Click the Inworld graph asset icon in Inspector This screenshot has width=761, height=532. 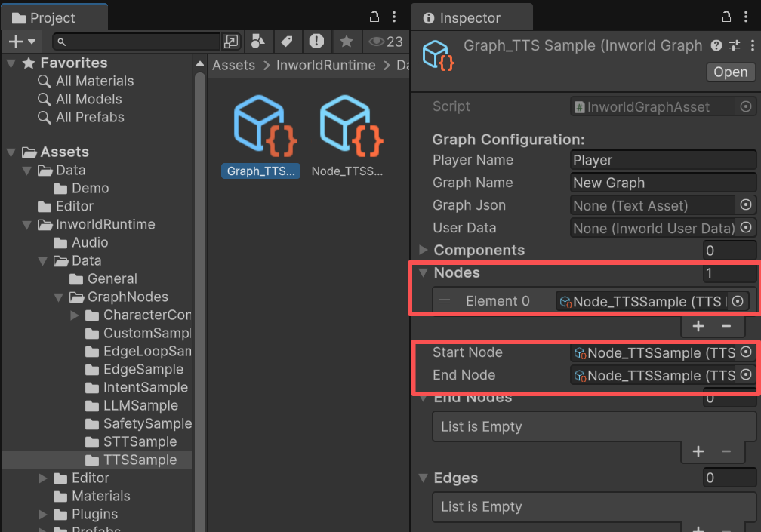pos(438,55)
